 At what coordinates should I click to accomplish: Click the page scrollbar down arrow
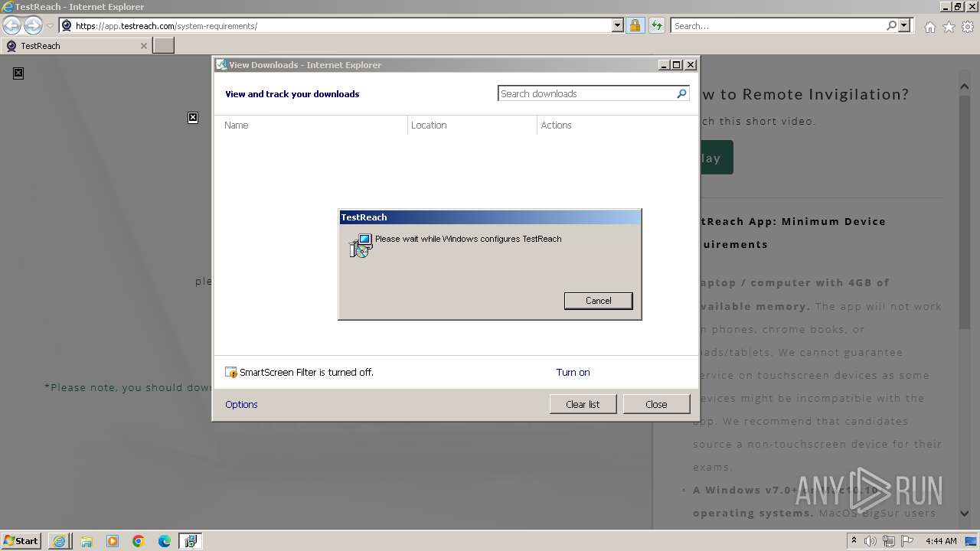tap(965, 514)
